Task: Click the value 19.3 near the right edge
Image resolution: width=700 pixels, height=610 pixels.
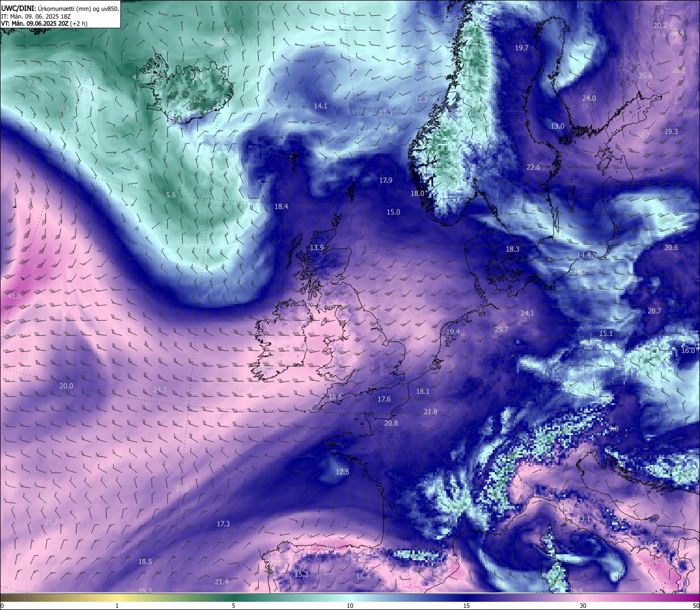Action: [x=671, y=132]
